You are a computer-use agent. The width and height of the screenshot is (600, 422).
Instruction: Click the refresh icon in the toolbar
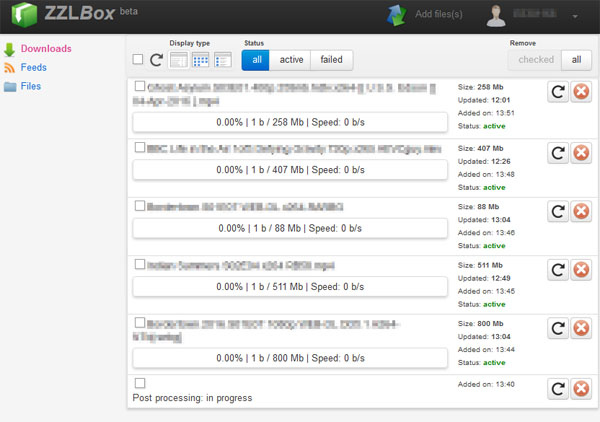coord(156,60)
